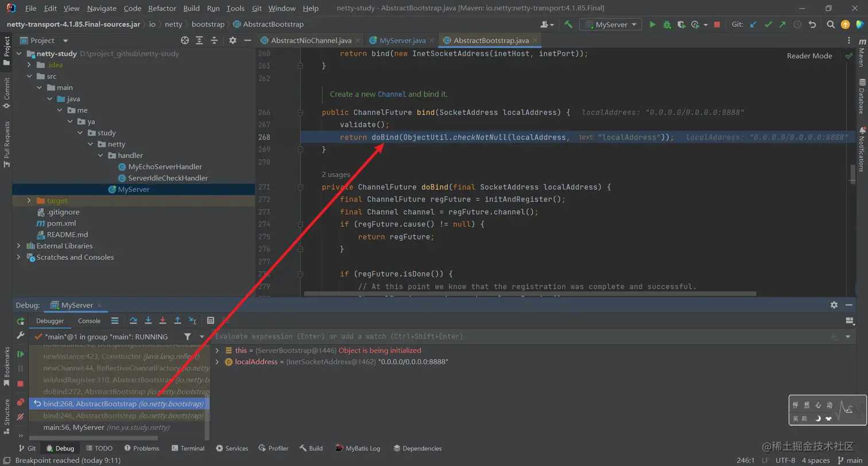The height and width of the screenshot is (466, 868).
Task: Expand External Libraries node
Action: (19, 246)
